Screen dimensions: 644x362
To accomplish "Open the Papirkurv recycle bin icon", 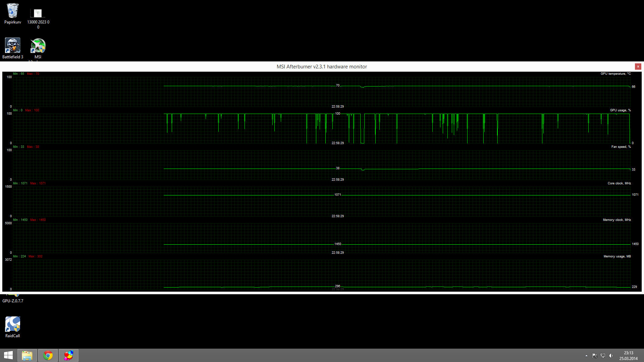I will click(13, 13).
